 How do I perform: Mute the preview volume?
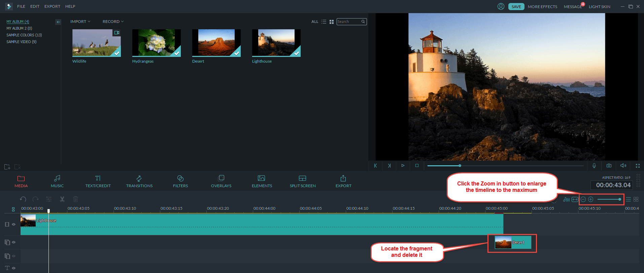(623, 166)
